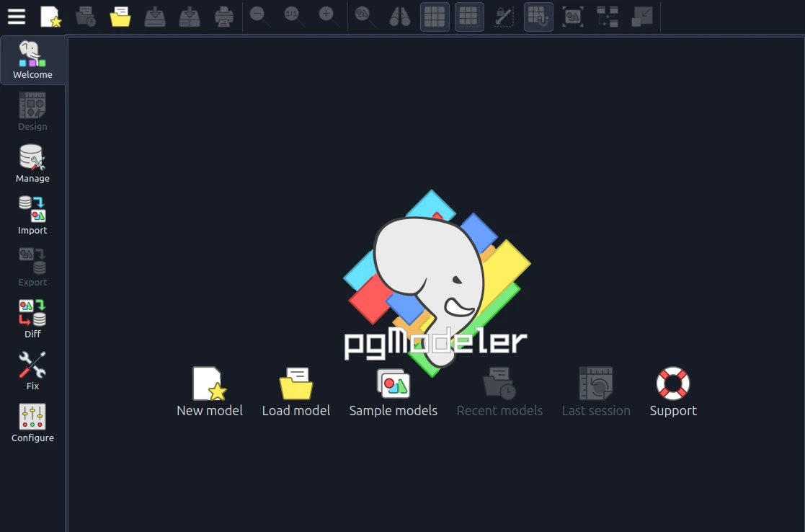Toggle the show grid toolbar button
805x532 pixels.
pyautogui.click(x=435, y=17)
